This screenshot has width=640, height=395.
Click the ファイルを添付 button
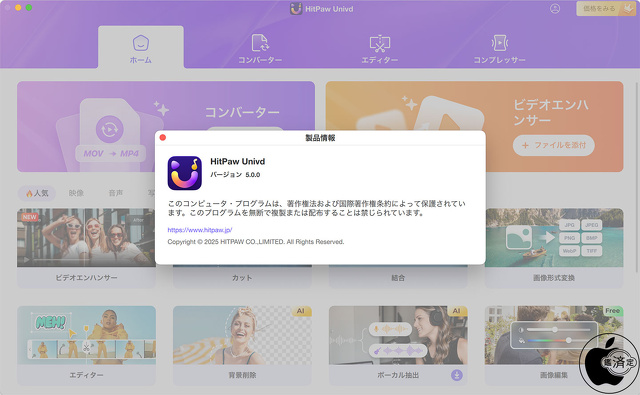pos(553,145)
